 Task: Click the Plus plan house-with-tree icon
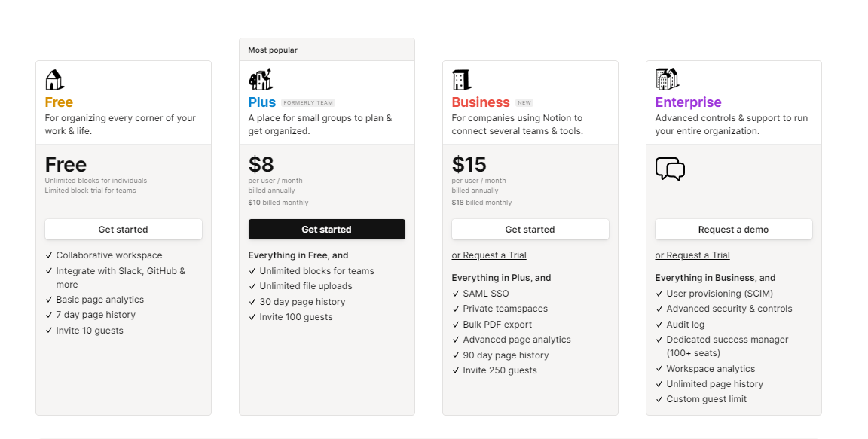[x=261, y=80]
